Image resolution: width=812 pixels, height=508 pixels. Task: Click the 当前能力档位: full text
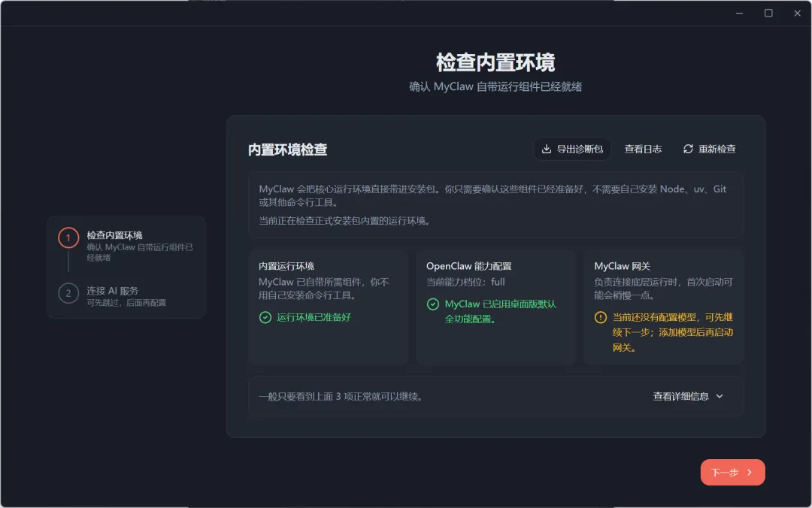[465, 282]
